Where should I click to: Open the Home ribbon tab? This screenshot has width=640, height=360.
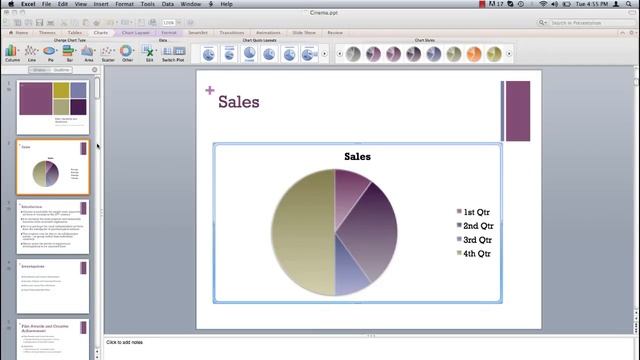[x=18, y=33]
